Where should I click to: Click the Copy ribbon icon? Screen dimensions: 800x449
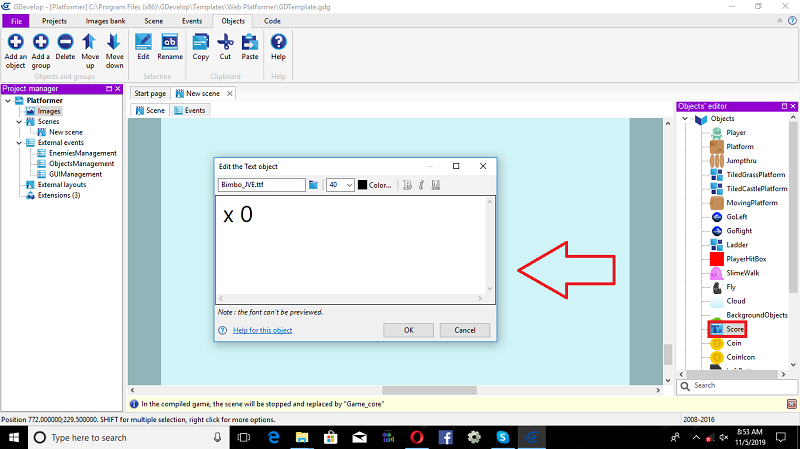point(201,42)
